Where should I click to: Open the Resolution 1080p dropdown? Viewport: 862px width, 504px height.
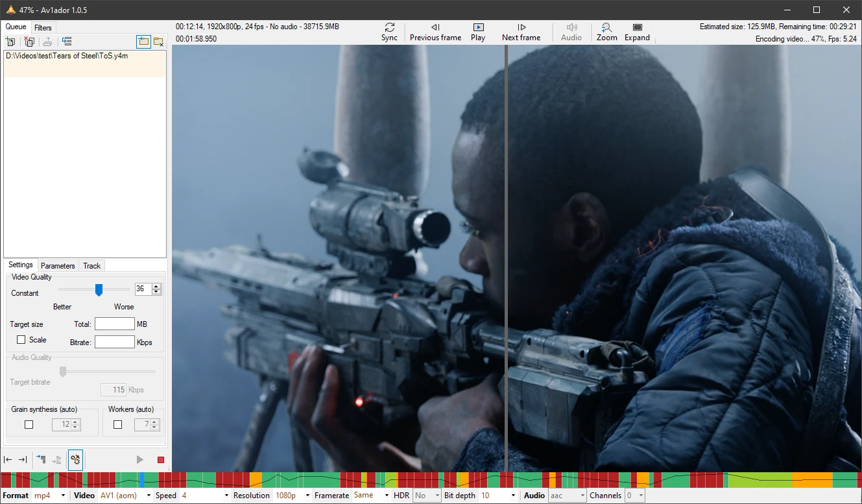290,496
